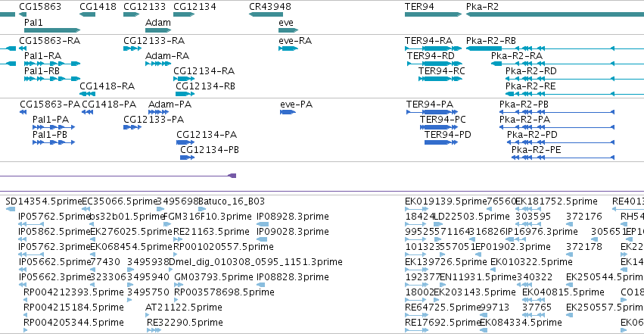The width and height of the screenshot is (644, 334).
Task: Select the Pal1-RB transcript
Action: (52, 79)
